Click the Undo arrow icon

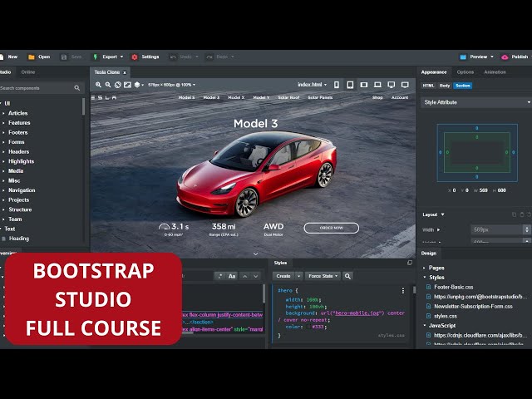coord(173,57)
